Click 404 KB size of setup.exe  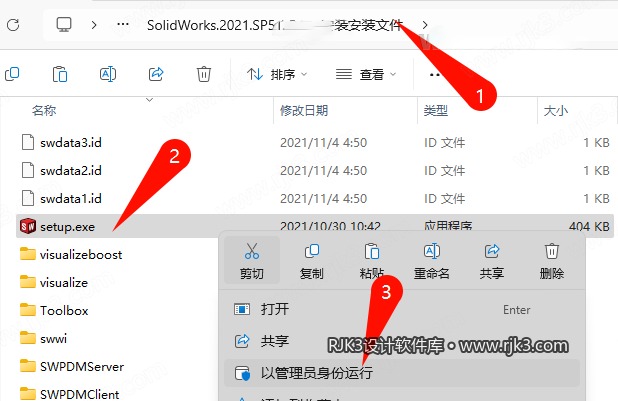click(589, 226)
